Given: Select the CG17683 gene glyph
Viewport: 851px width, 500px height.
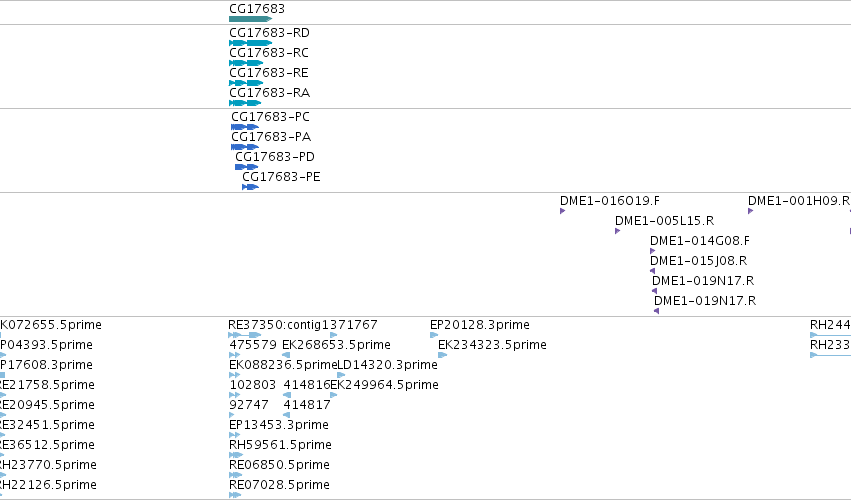Looking at the screenshot, I should pos(250,19).
